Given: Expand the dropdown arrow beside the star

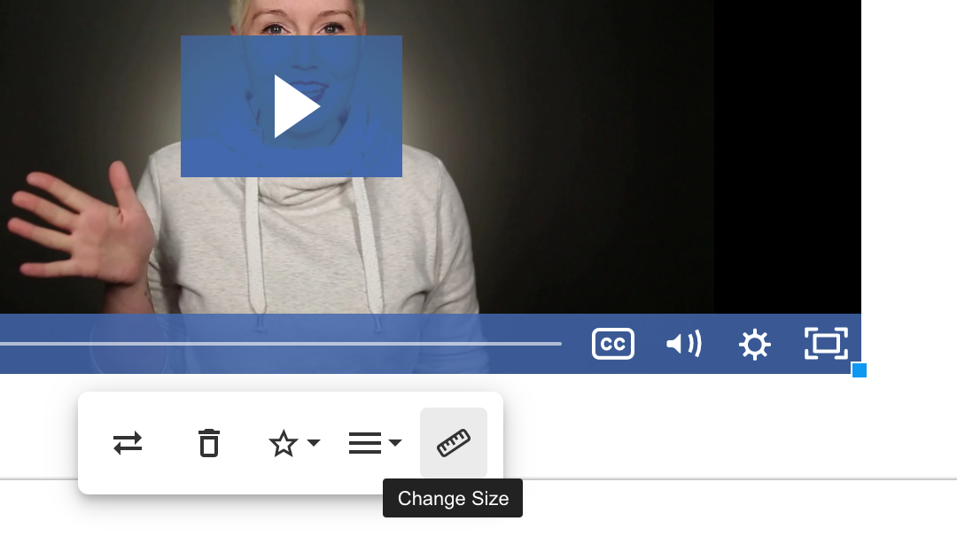Looking at the screenshot, I should [314, 443].
